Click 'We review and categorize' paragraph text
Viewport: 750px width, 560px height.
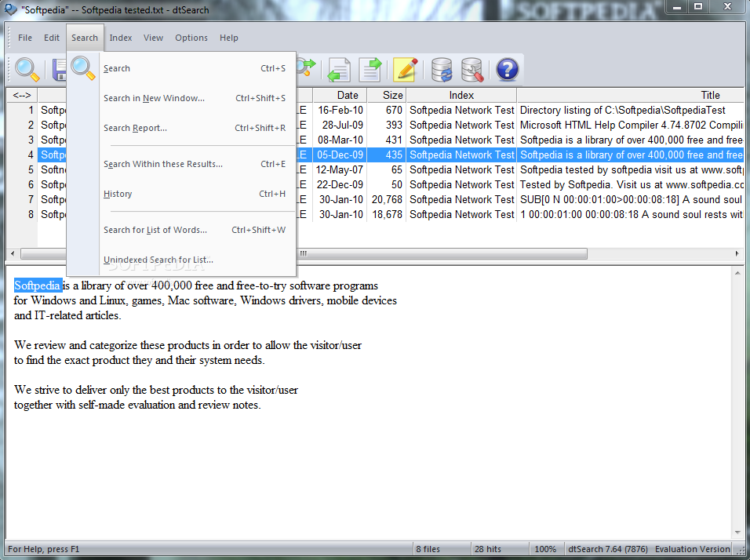tap(187, 352)
